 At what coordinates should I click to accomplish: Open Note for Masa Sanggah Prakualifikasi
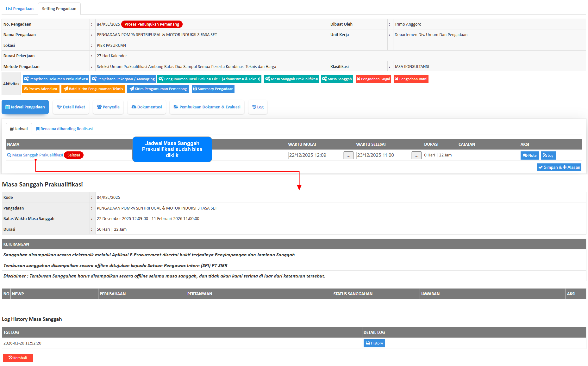pos(529,156)
